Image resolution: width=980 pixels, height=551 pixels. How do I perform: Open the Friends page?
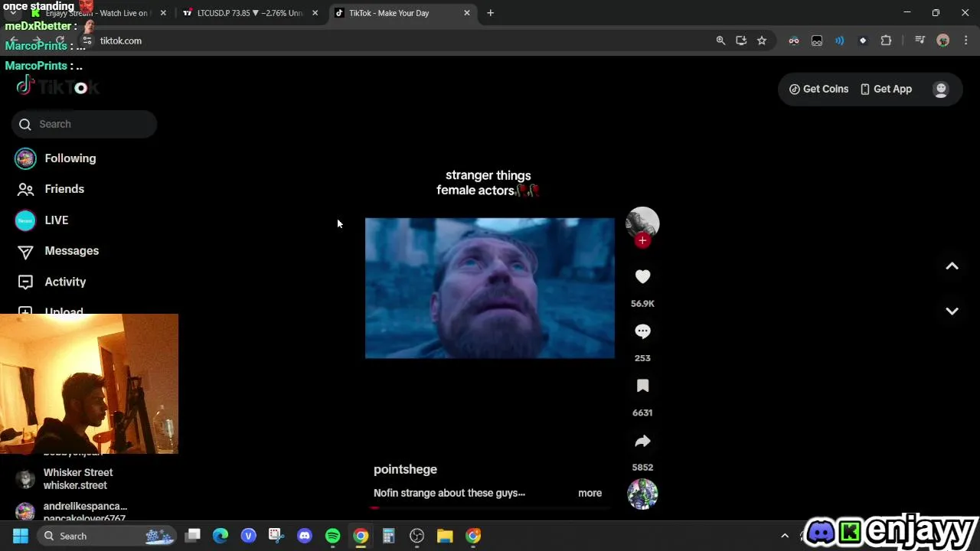point(50,189)
